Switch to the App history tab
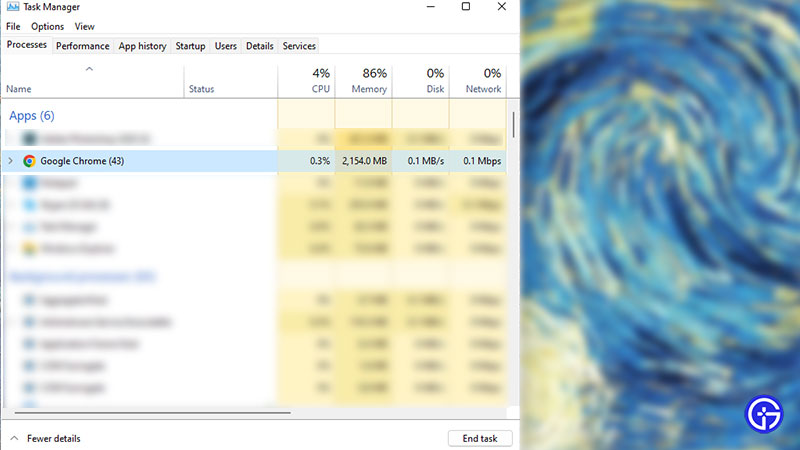 [x=142, y=46]
